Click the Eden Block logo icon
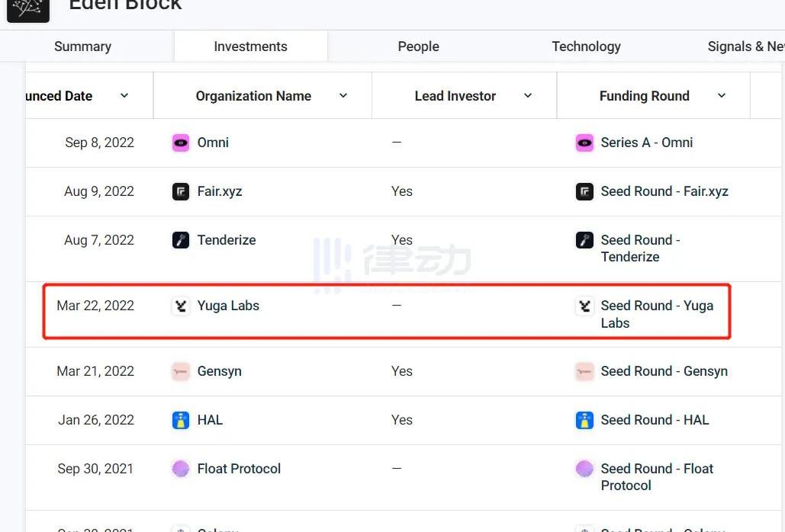Image resolution: width=785 pixels, height=532 pixels. click(x=28, y=8)
